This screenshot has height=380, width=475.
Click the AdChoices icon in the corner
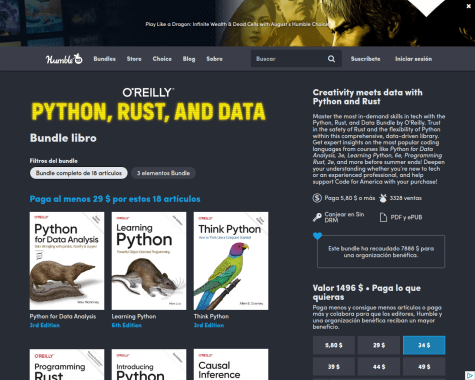click(470, 375)
